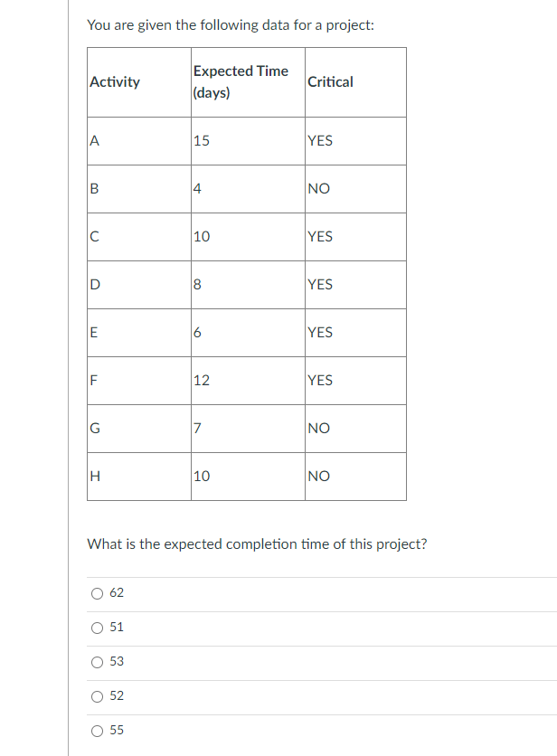Viewport: 557px width, 756px height.
Task: Click the cell showing 15 days
Action: (199, 140)
